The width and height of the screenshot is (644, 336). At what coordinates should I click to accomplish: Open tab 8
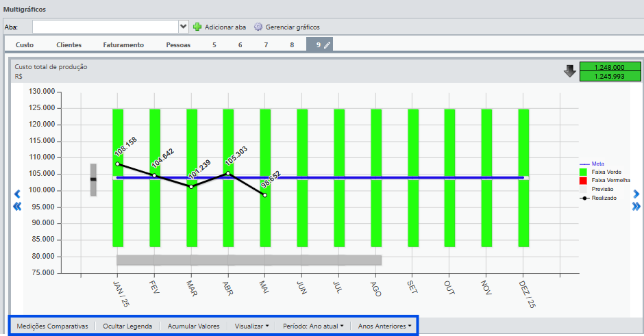(x=292, y=44)
